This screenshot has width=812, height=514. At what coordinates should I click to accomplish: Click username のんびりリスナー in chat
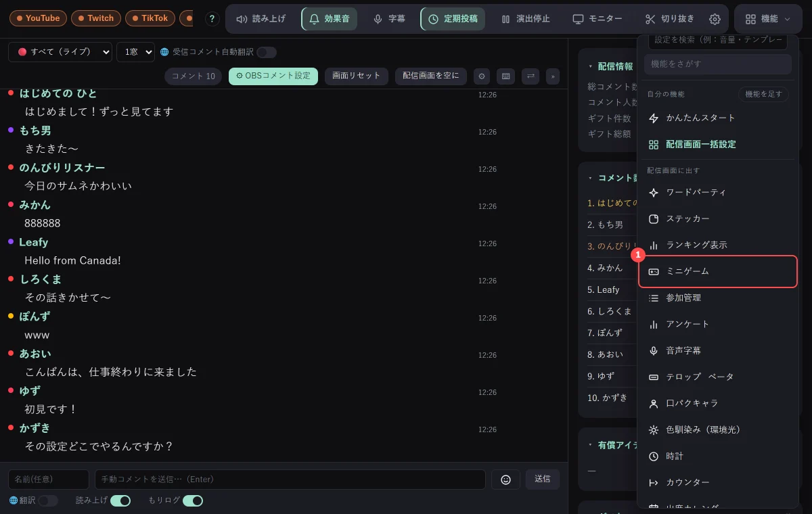coord(62,168)
